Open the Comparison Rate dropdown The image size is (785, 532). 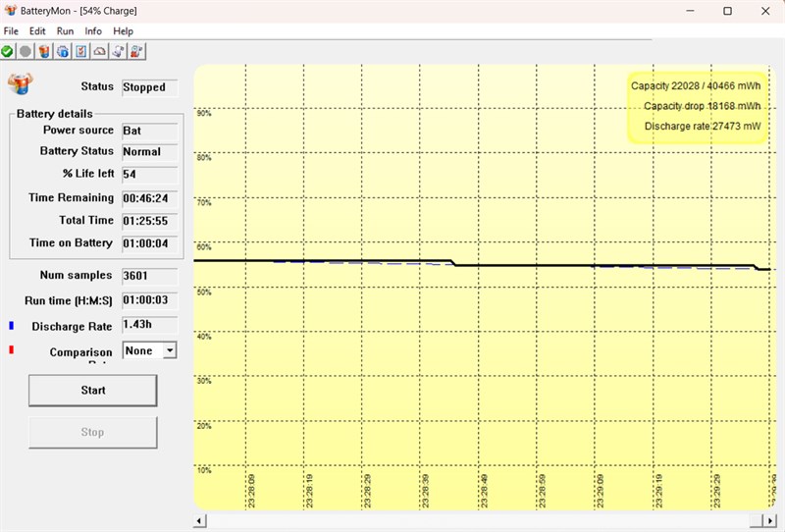[169, 349]
